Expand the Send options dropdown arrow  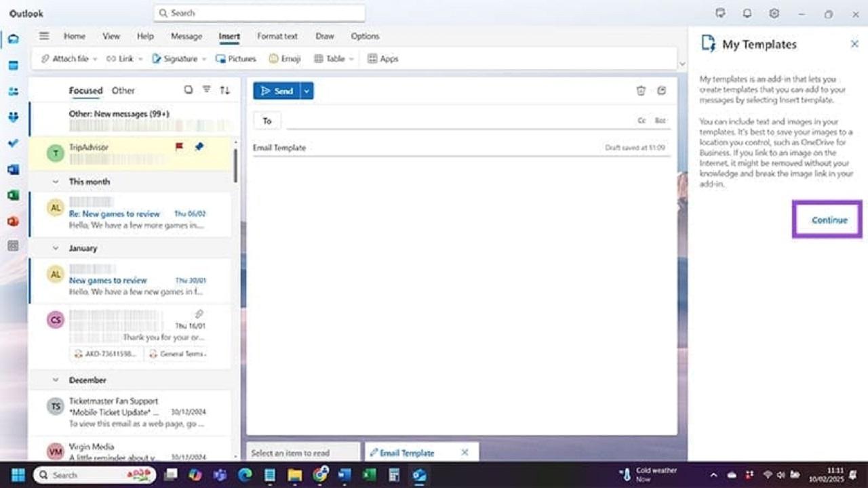click(x=307, y=91)
